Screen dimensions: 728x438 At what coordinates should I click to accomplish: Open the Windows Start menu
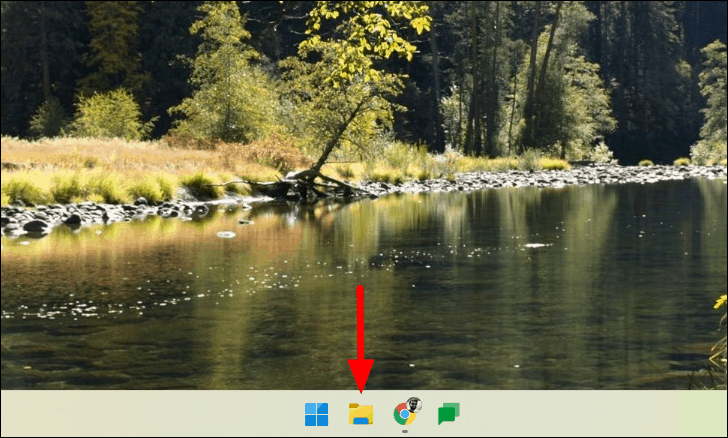(316, 414)
